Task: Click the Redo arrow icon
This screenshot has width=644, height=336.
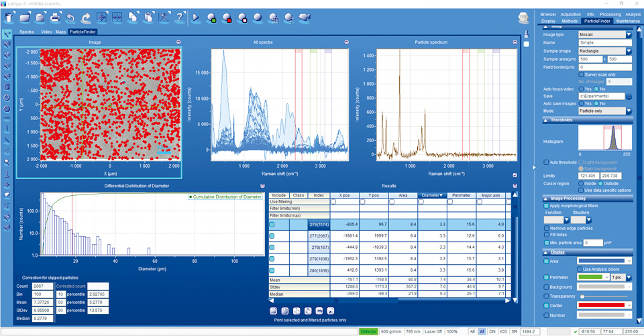Action: (86, 17)
